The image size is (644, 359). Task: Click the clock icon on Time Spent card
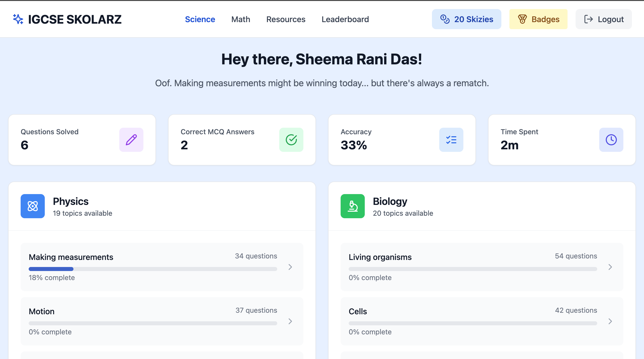coord(611,140)
